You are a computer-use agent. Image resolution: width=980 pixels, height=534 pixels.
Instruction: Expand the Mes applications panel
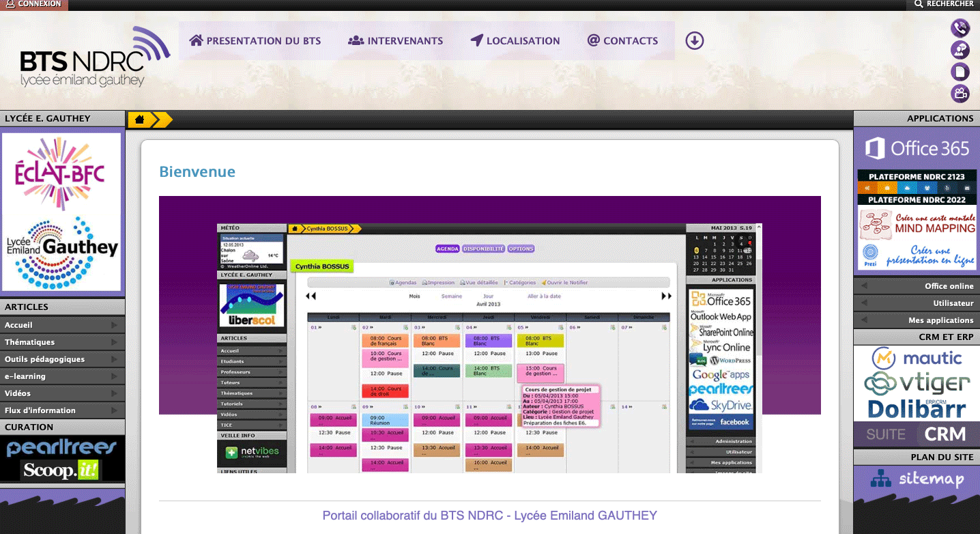917,320
